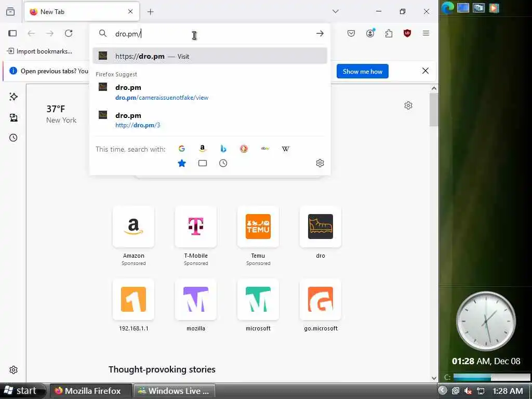Search bookmarks using the star icon

[182, 163]
